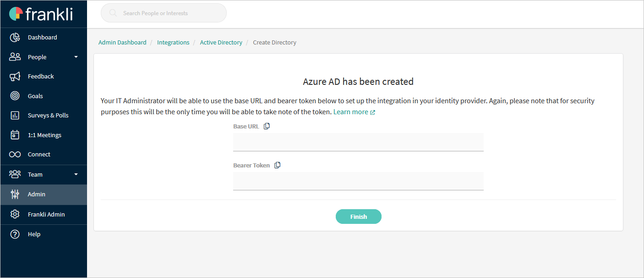Open Help via the question mark icon
The image size is (644, 278).
(x=15, y=234)
